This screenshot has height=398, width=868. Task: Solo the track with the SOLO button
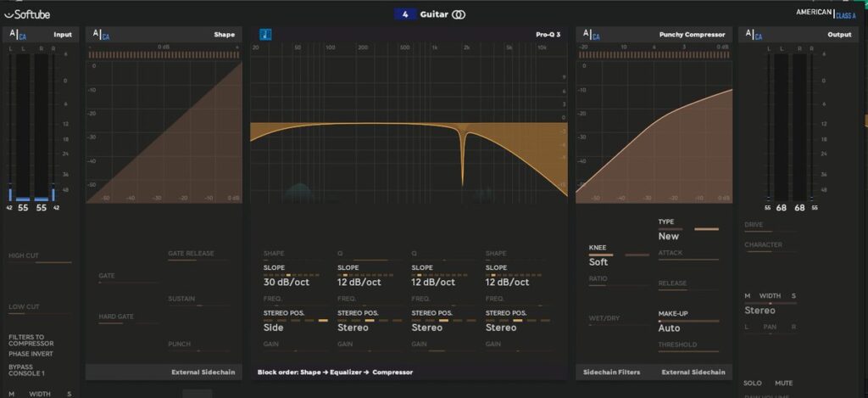[x=753, y=383]
